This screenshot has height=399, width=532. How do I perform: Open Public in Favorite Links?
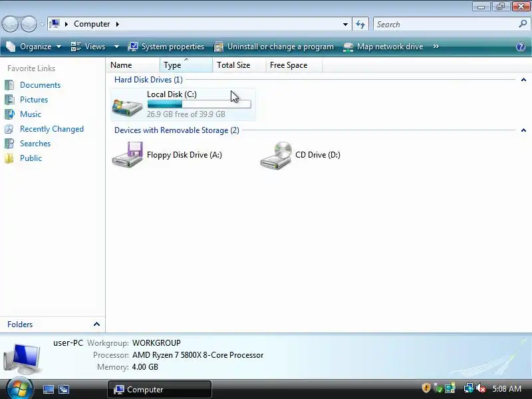click(x=31, y=158)
